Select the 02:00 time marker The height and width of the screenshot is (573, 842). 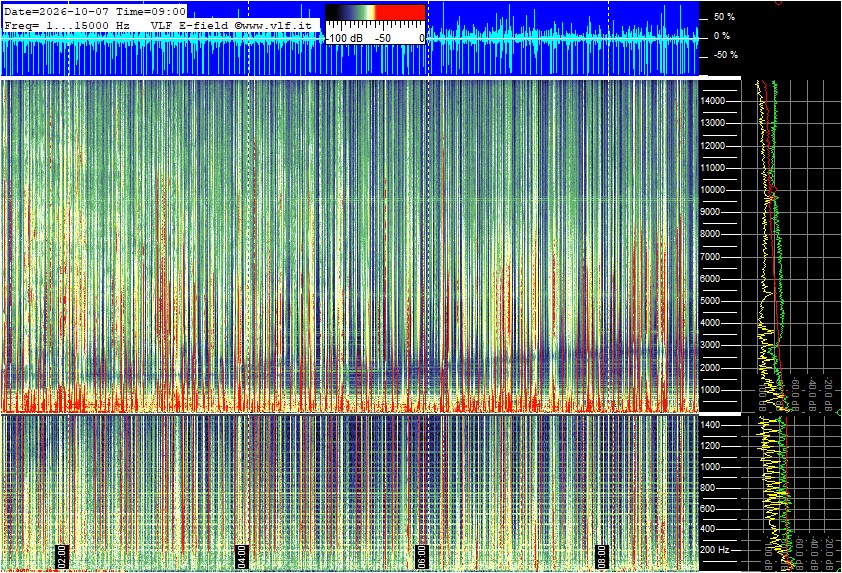62,556
